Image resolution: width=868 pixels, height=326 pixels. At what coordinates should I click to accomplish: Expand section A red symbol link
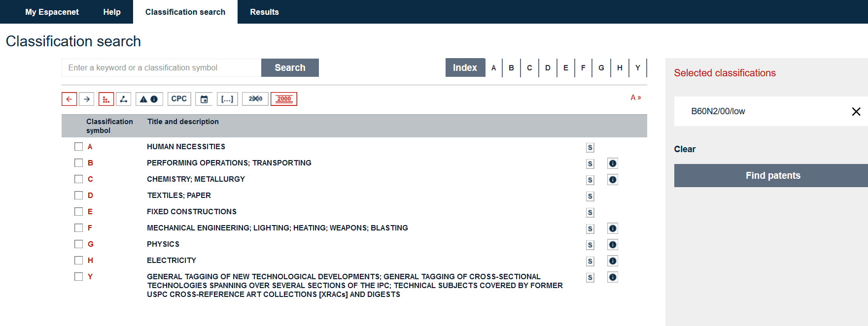[90, 147]
